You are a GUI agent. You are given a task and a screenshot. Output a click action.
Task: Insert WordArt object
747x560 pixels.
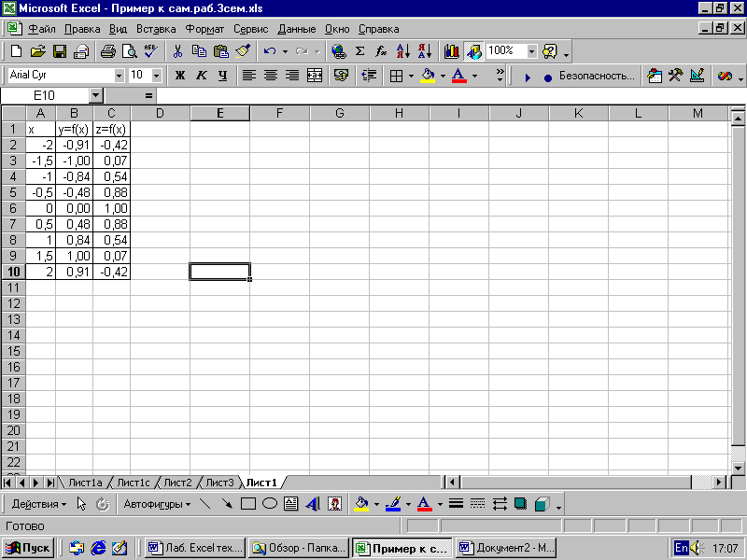[313, 504]
